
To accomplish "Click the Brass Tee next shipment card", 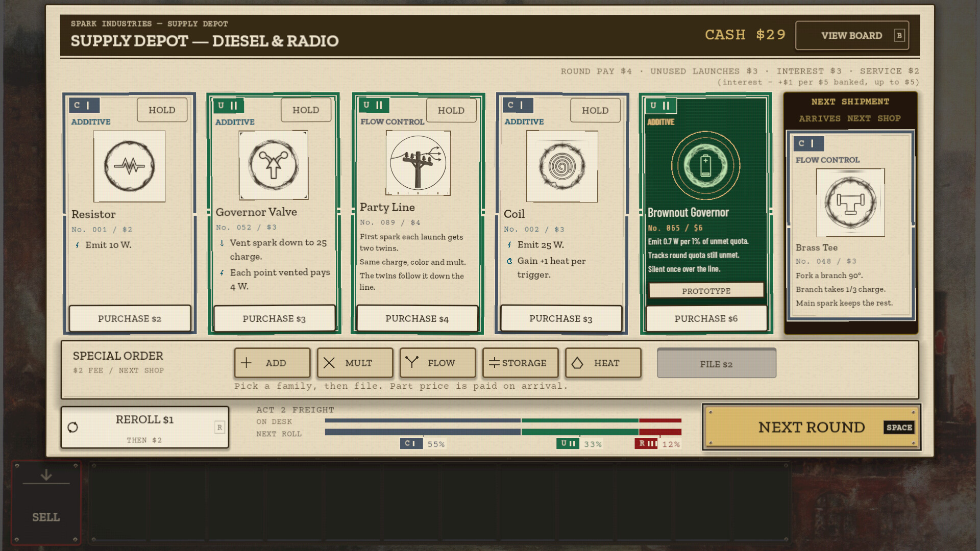I will click(x=851, y=226).
